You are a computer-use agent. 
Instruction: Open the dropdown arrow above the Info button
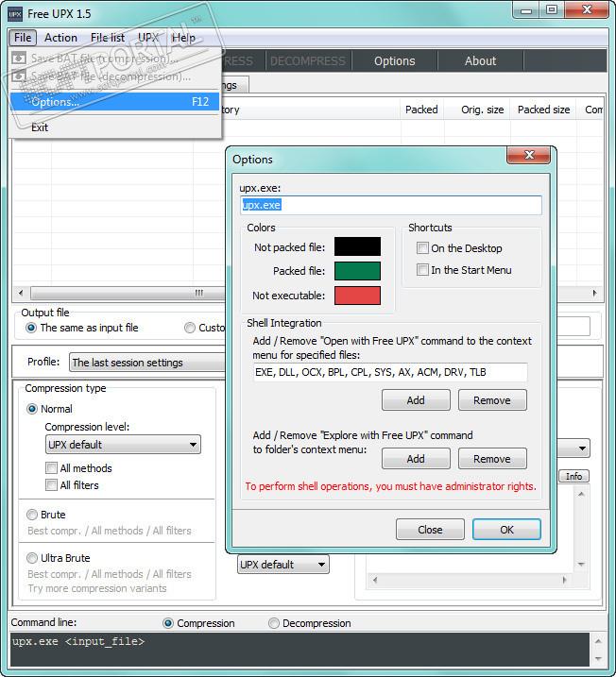[x=582, y=449]
